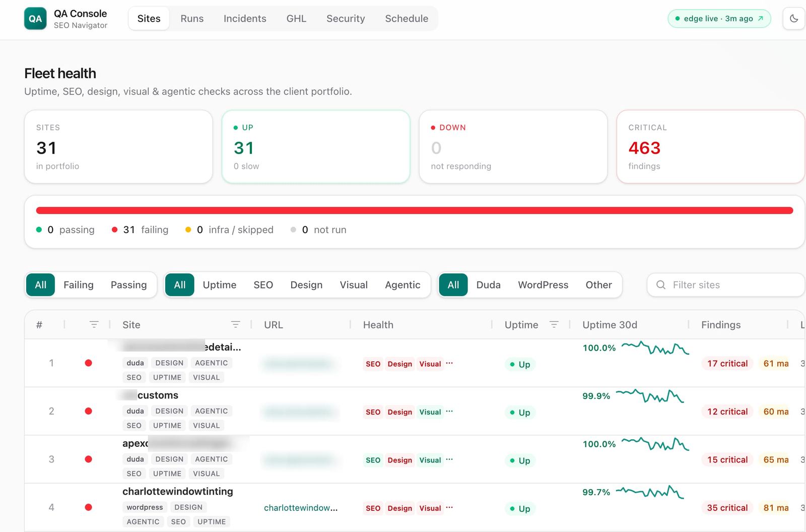The height and width of the screenshot is (532, 806).
Task: Filter by Agentic checks
Action: pyautogui.click(x=402, y=285)
